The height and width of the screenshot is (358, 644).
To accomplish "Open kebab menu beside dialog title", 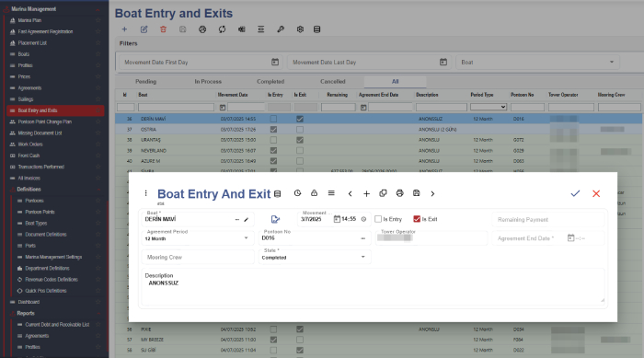I will point(145,193).
